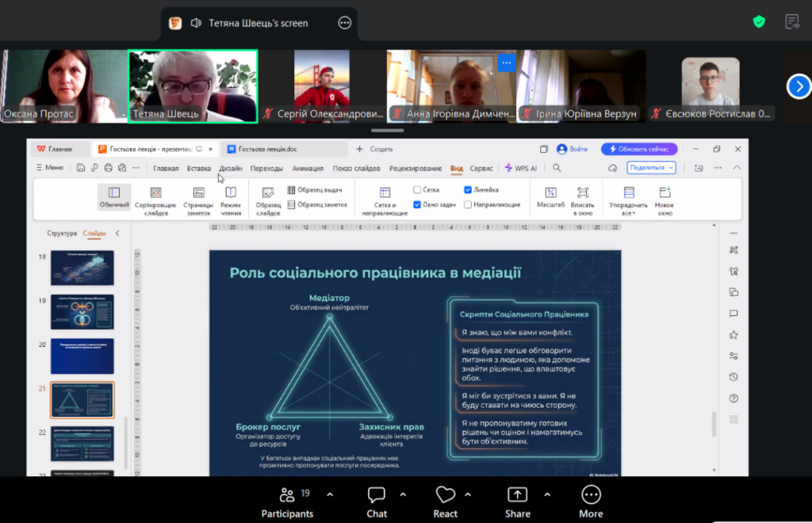Image resolution: width=812 pixels, height=523 pixels.
Task: Click the Масштаб zoom icon
Action: (550, 193)
